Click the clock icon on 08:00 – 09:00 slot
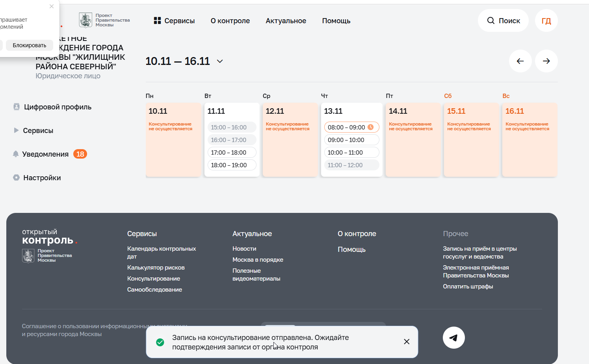 (x=370, y=127)
